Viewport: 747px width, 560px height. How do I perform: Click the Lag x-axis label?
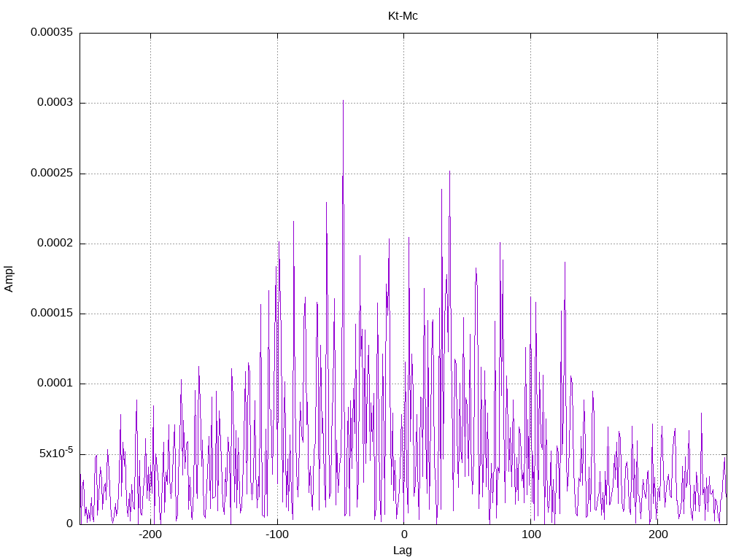tap(403, 551)
